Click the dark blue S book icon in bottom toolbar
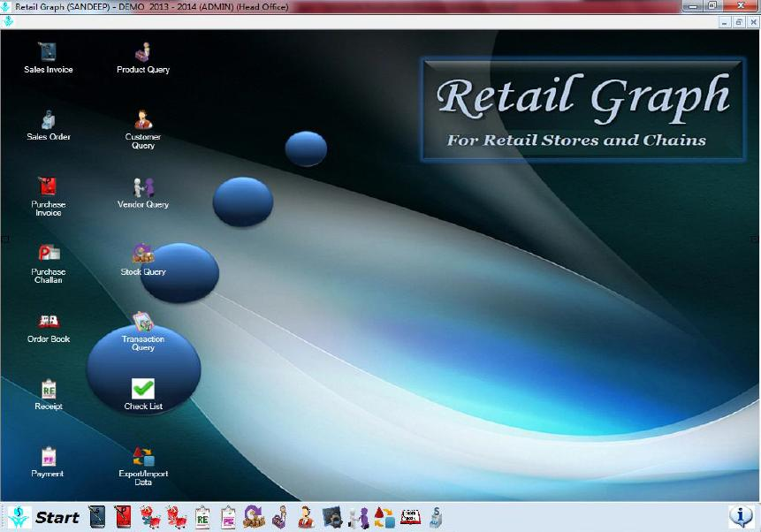 click(x=97, y=517)
